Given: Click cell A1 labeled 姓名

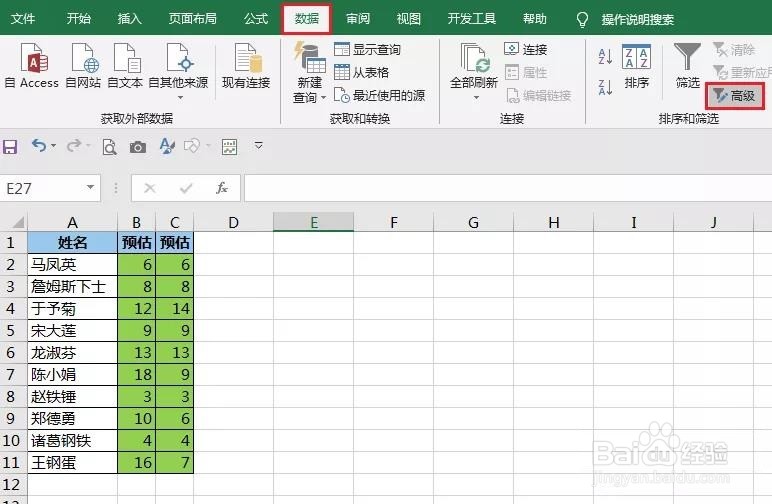Looking at the screenshot, I should (x=72, y=243).
